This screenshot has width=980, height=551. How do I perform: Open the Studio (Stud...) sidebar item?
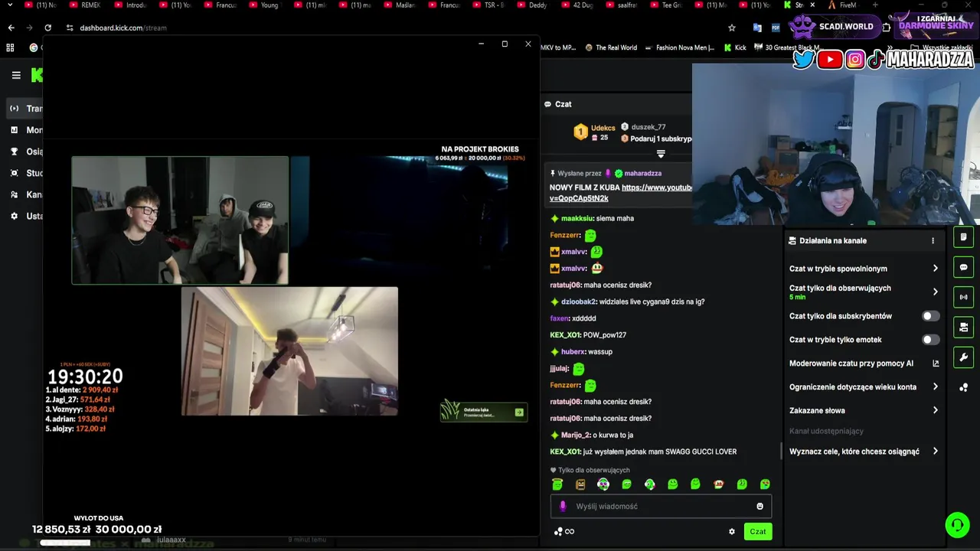(x=24, y=173)
